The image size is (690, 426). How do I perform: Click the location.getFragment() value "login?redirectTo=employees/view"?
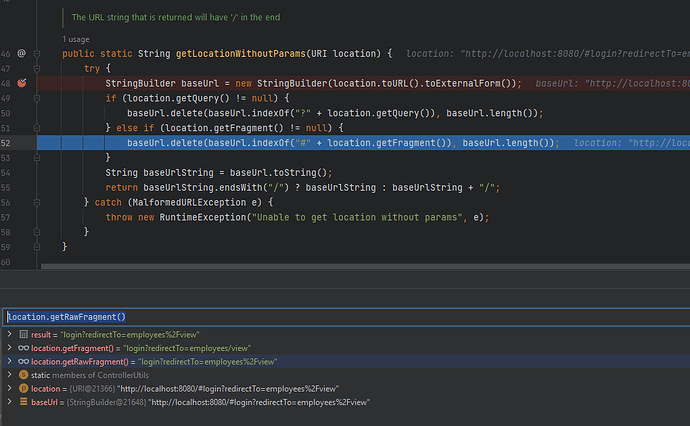[187, 349]
